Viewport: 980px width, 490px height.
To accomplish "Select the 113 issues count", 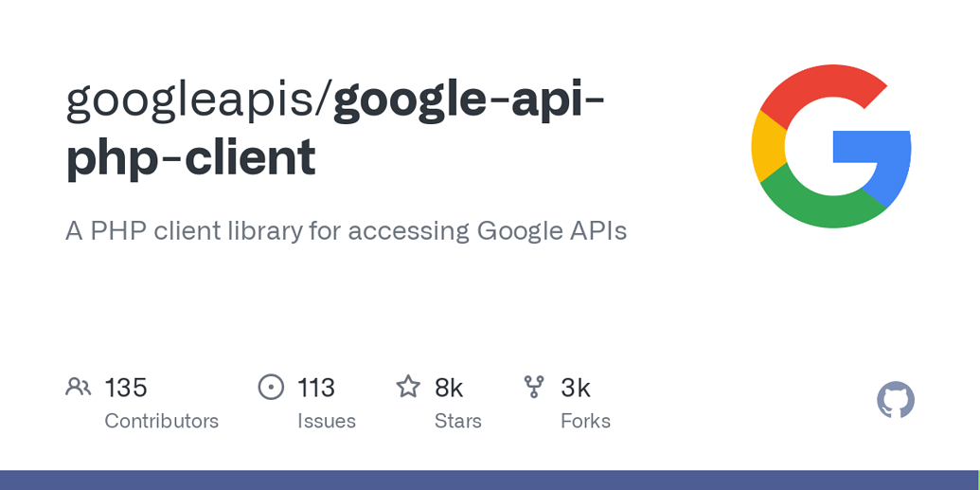I will pyautogui.click(x=316, y=388).
